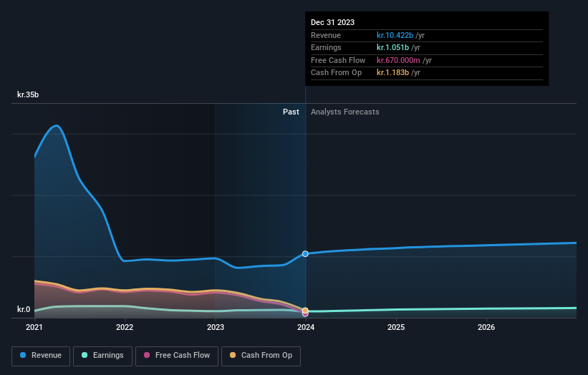Toggle the Cash From Op series
Viewport: 588px width, 375px height.
[x=261, y=356]
